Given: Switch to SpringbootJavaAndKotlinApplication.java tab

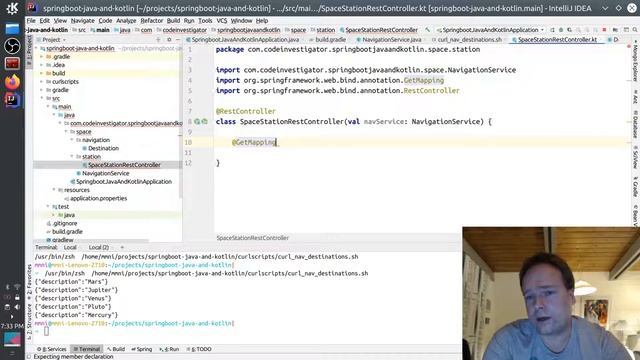Looking at the screenshot, I should tap(242, 40).
